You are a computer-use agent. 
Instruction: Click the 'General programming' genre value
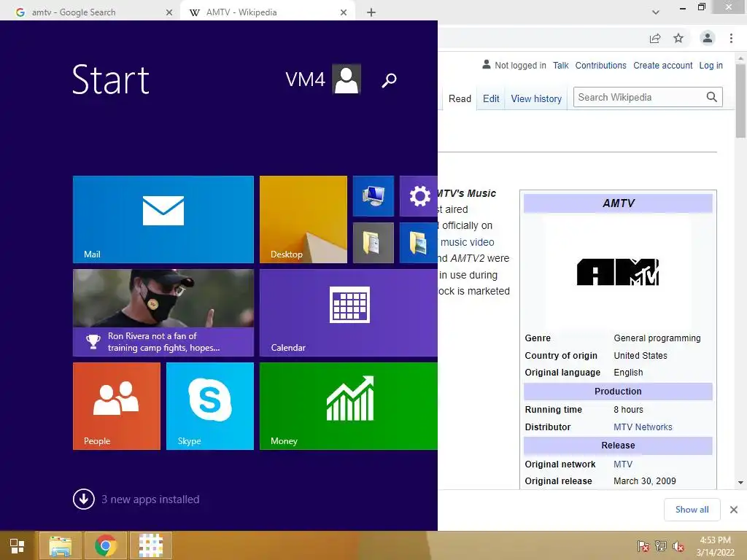pyautogui.click(x=657, y=338)
